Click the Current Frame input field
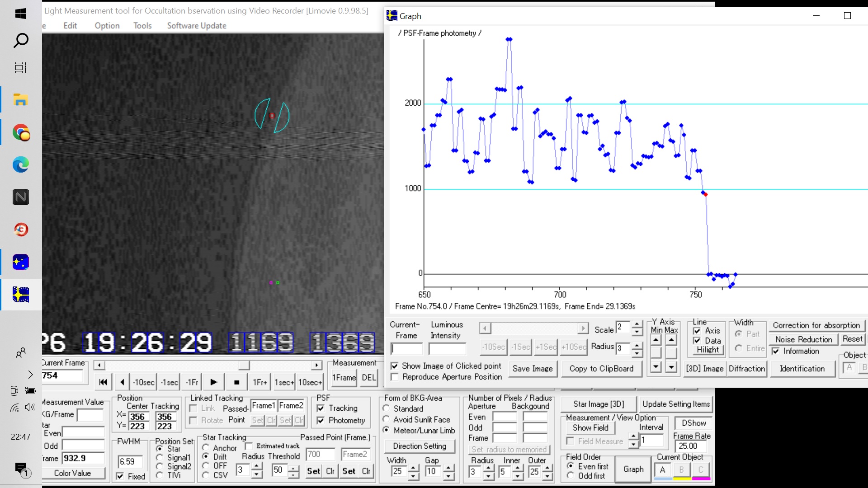This screenshot has width=868, height=488. (62, 375)
